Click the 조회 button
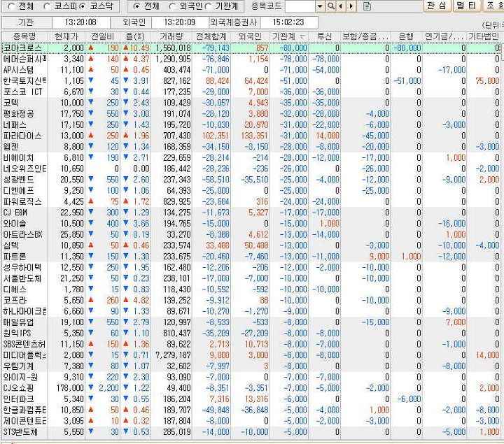This screenshot has width=504, height=444. pos(493,6)
